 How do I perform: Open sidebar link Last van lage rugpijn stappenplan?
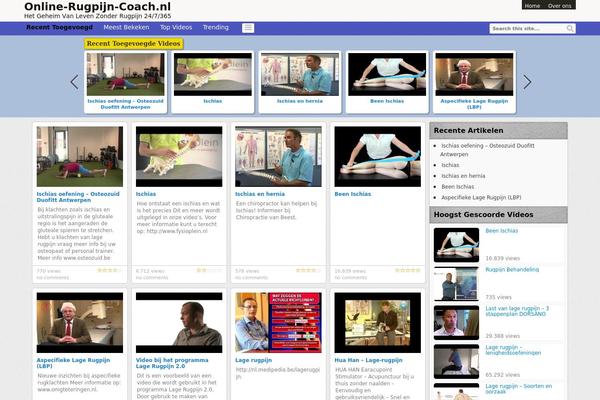point(517,311)
